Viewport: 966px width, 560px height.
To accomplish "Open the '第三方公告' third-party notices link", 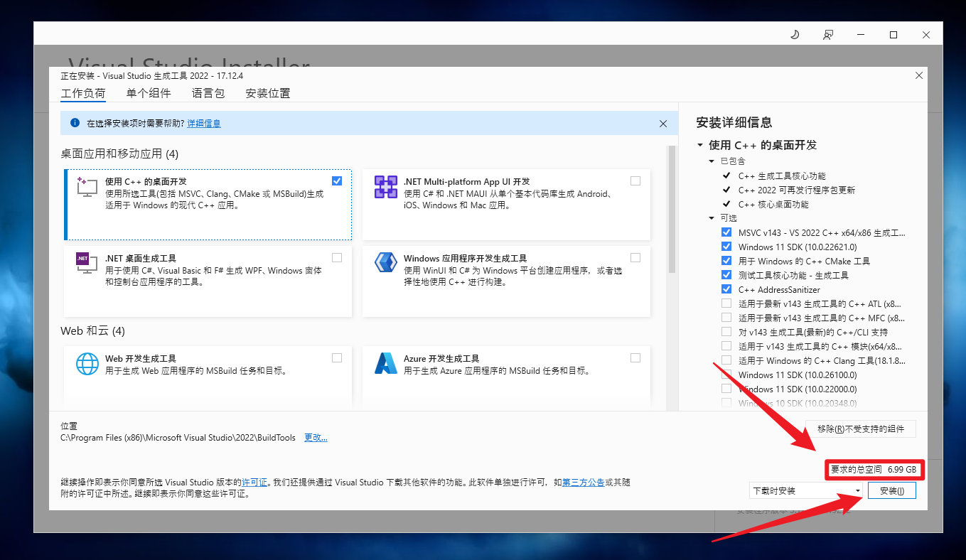I will pos(584,482).
